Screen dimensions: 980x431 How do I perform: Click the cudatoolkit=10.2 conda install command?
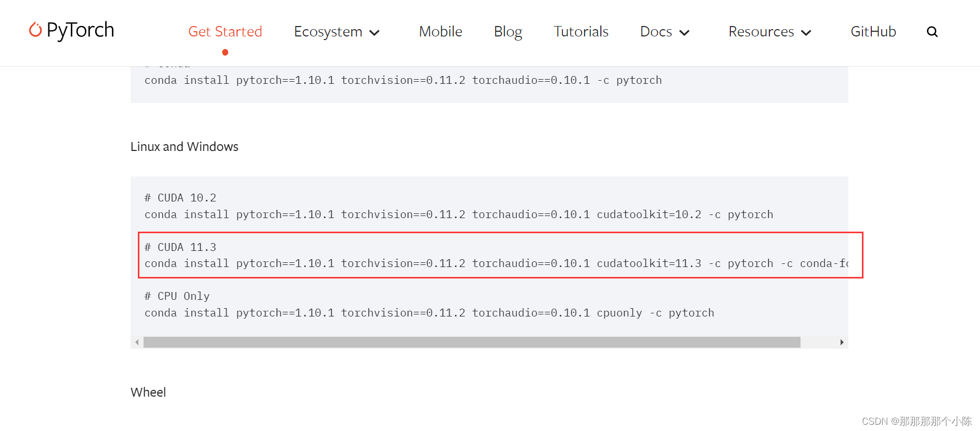459,214
